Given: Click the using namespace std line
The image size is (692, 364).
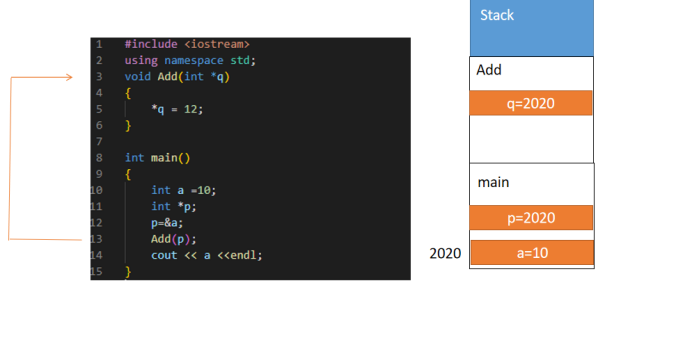Looking at the screenshot, I should [x=190, y=60].
